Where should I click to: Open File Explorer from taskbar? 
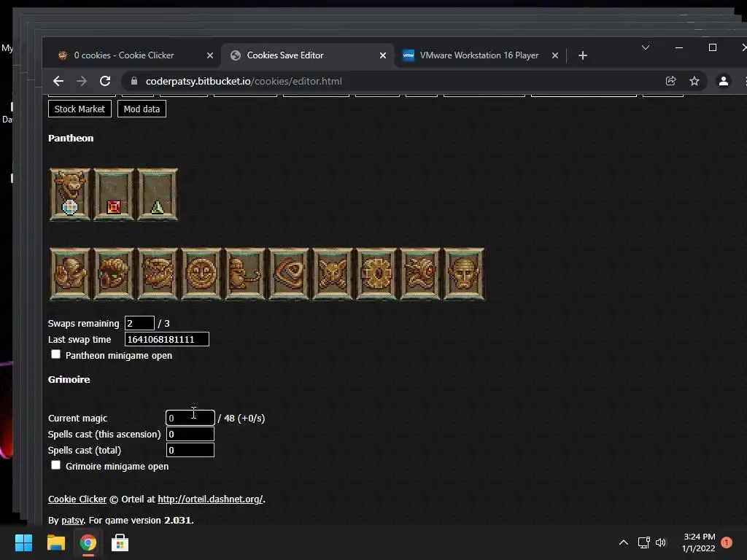55,542
